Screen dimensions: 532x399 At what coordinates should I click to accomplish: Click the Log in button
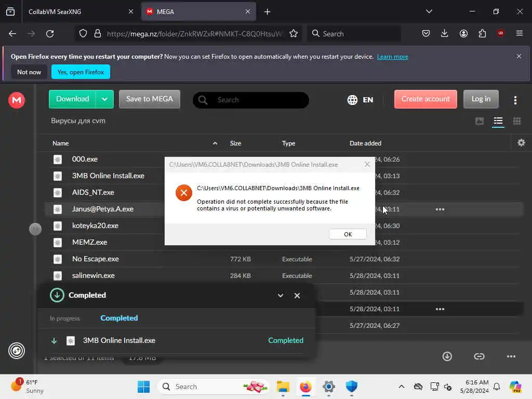481,99
